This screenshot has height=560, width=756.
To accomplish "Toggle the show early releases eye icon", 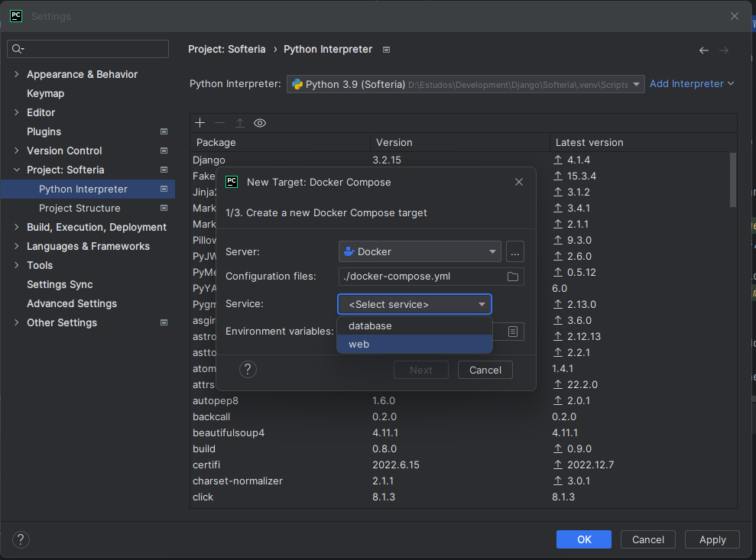I will click(x=260, y=123).
